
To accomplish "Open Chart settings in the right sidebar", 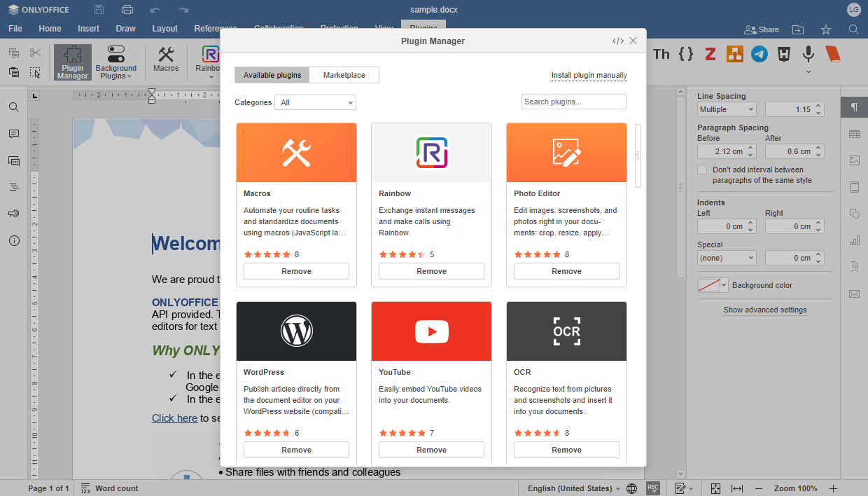I will point(854,240).
